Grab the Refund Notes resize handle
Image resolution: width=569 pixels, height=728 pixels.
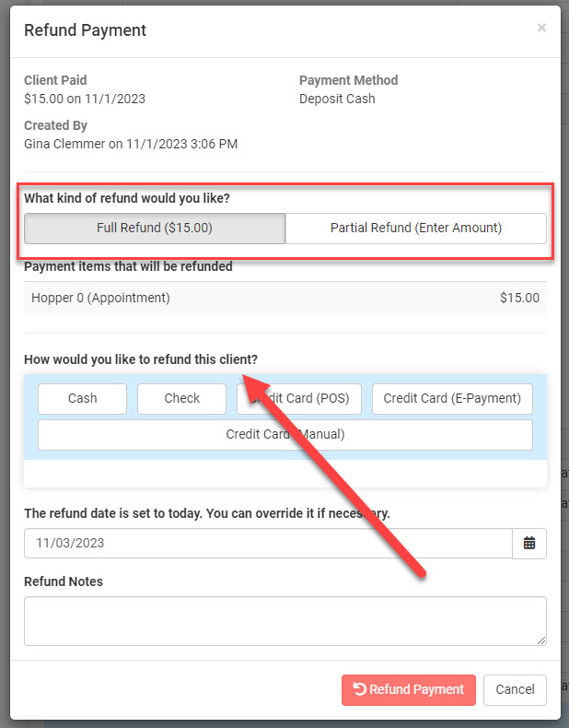tap(541, 640)
